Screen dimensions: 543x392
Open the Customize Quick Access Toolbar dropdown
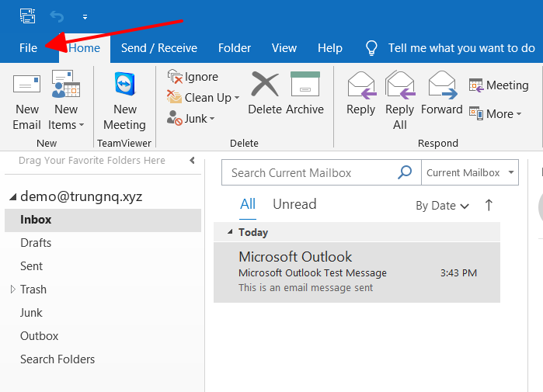85,17
